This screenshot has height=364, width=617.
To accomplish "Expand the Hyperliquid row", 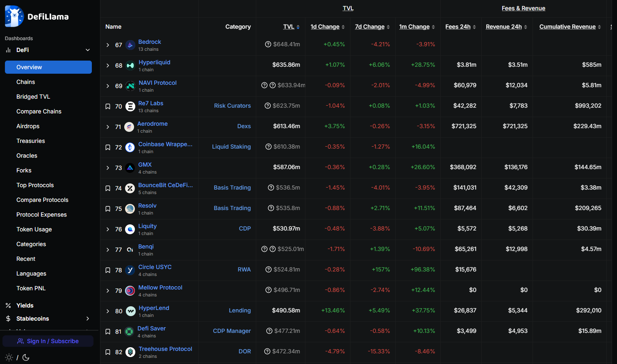I will [108, 66].
